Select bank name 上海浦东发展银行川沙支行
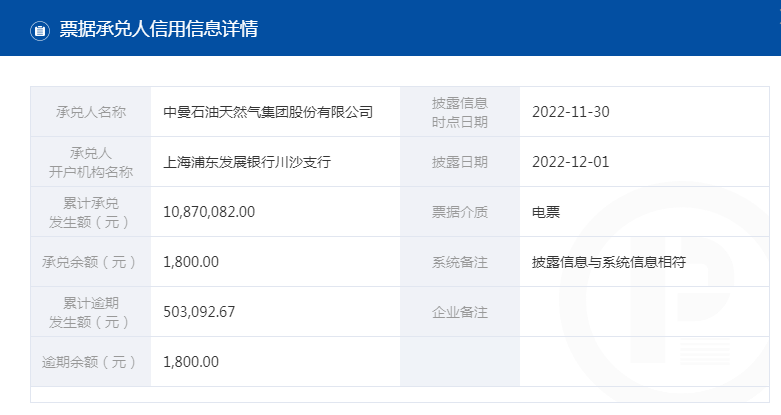 (247, 162)
